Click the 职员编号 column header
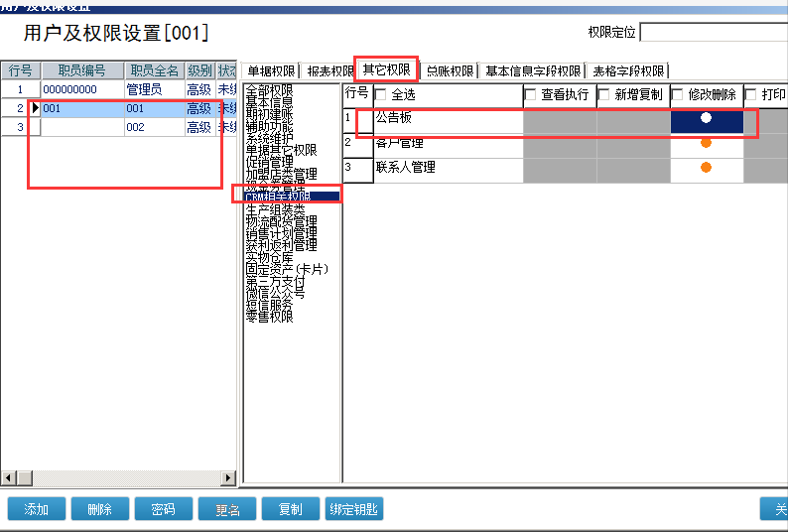This screenshot has height=532, width=788. click(82, 70)
